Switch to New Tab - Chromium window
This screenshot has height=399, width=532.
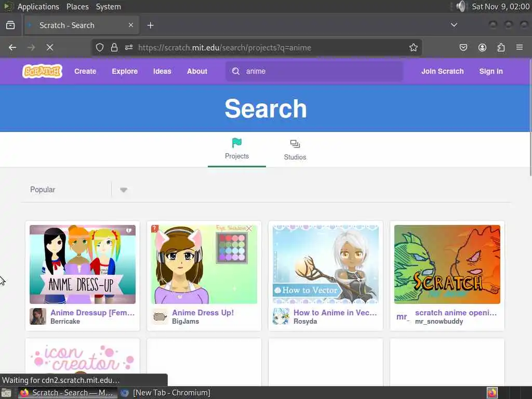[166, 393]
